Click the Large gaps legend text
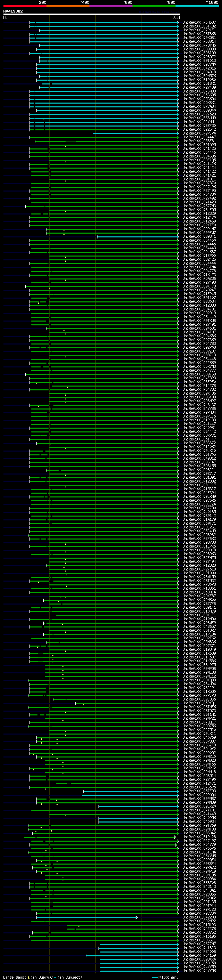The height and width of the screenshot is (980, 222). pyautogui.click(x=43, y=977)
